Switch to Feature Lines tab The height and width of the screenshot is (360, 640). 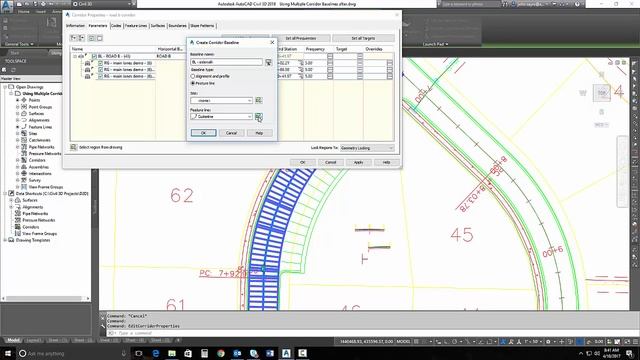(x=136, y=26)
